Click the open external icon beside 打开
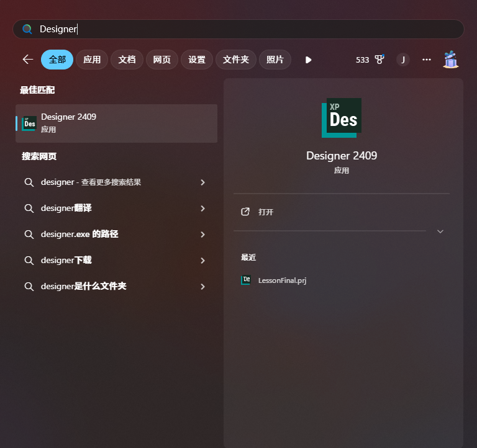 click(245, 212)
